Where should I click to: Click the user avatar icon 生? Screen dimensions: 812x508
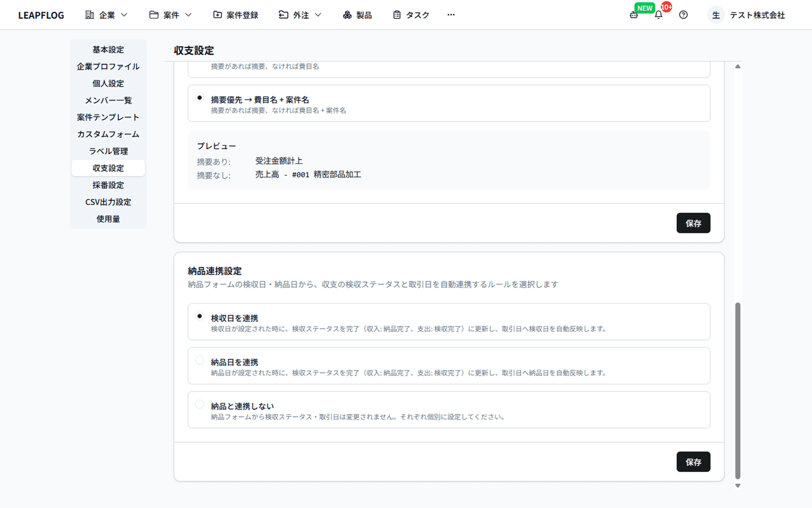coord(716,15)
